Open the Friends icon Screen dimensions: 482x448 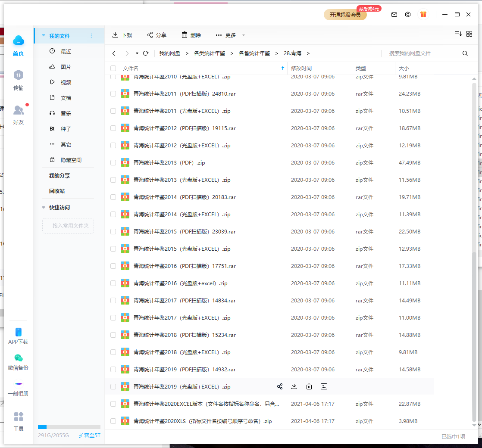click(19, 110)
